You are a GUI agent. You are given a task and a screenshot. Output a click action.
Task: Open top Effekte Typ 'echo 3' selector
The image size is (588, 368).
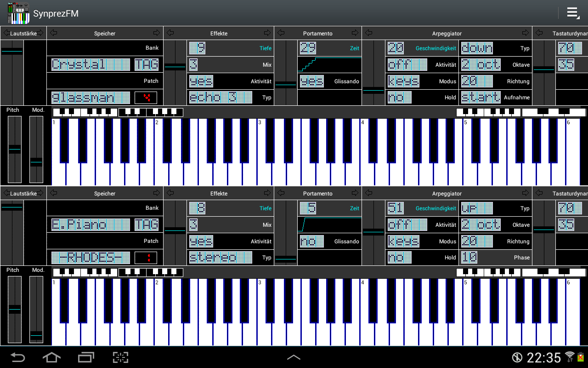(x=220, y=98)
